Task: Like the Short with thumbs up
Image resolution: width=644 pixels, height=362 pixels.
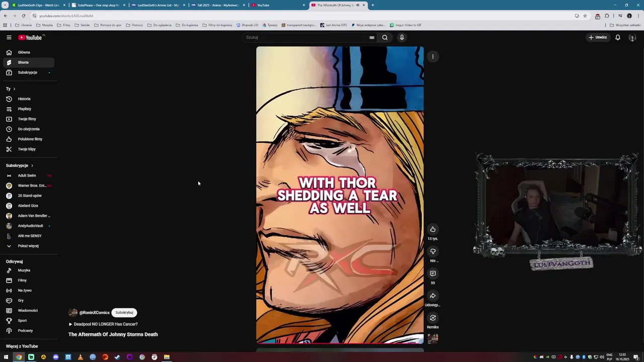Action: (433, 229)
